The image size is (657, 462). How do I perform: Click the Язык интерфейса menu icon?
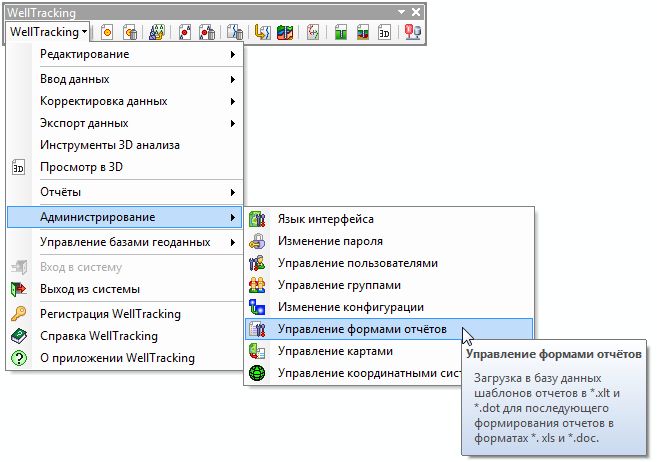258,219
